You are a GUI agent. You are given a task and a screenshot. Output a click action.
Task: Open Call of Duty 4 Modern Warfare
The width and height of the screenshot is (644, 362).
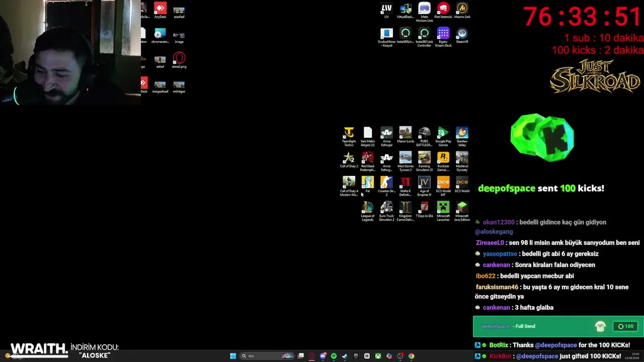click(349, 186)
